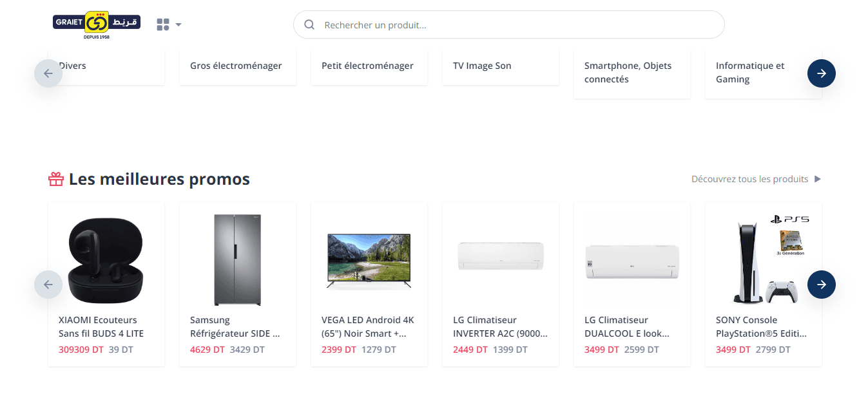Open 'XIAOMI Ecouteurs Sans fil BUDS 4 LITE' title
The height and width of the screenshot is (403, 868).
(101, 326)
